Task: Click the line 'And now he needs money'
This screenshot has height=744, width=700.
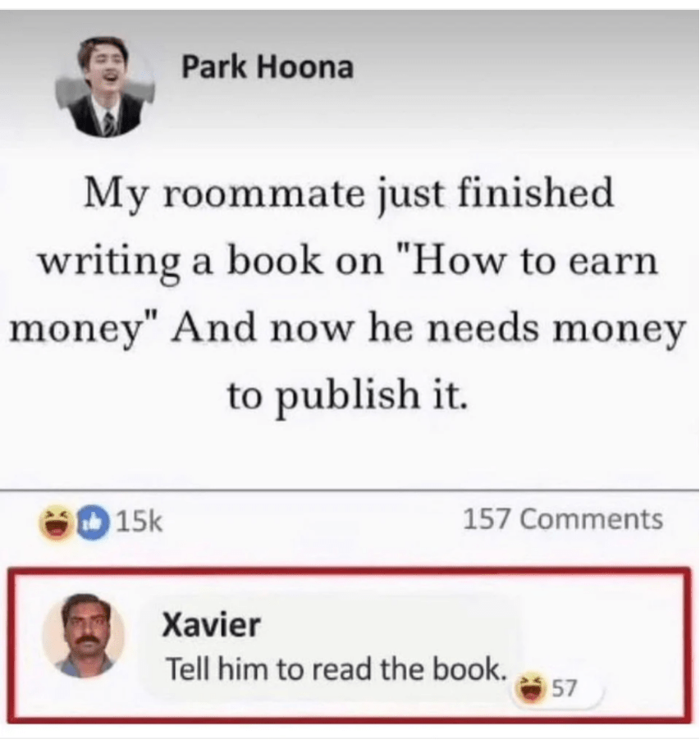Action: click(429, 329)
